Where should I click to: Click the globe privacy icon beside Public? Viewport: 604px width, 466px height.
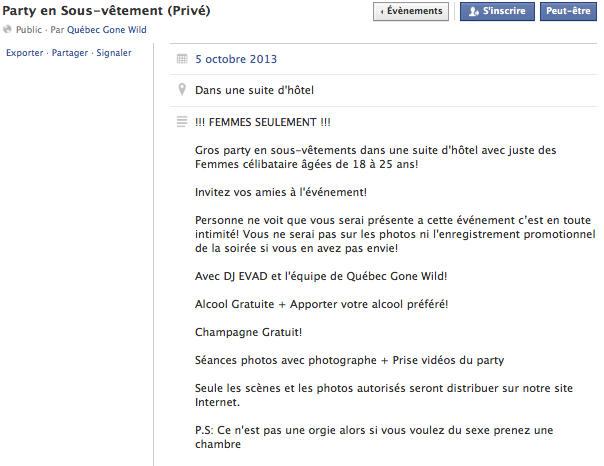pos(7,29)
